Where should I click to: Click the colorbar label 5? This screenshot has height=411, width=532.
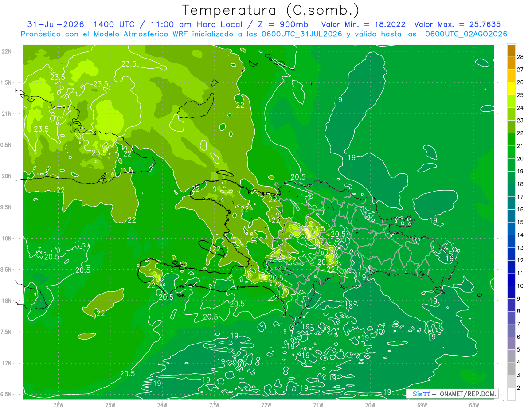(520, 349)
